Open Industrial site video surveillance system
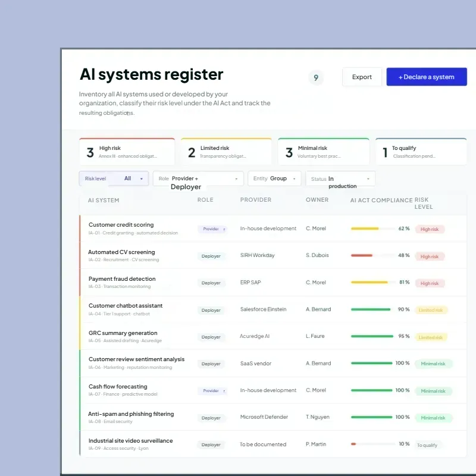476x476 pixels. coord(130,441)
